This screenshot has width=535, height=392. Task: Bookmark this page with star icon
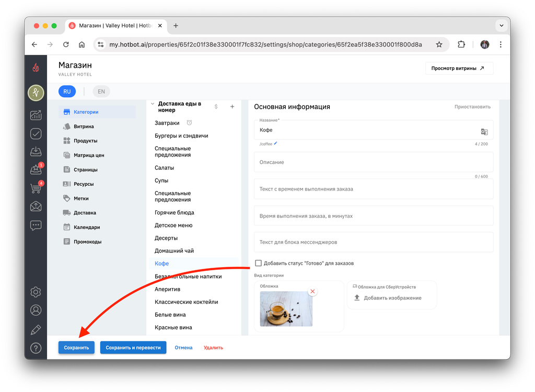coord(439,44)
